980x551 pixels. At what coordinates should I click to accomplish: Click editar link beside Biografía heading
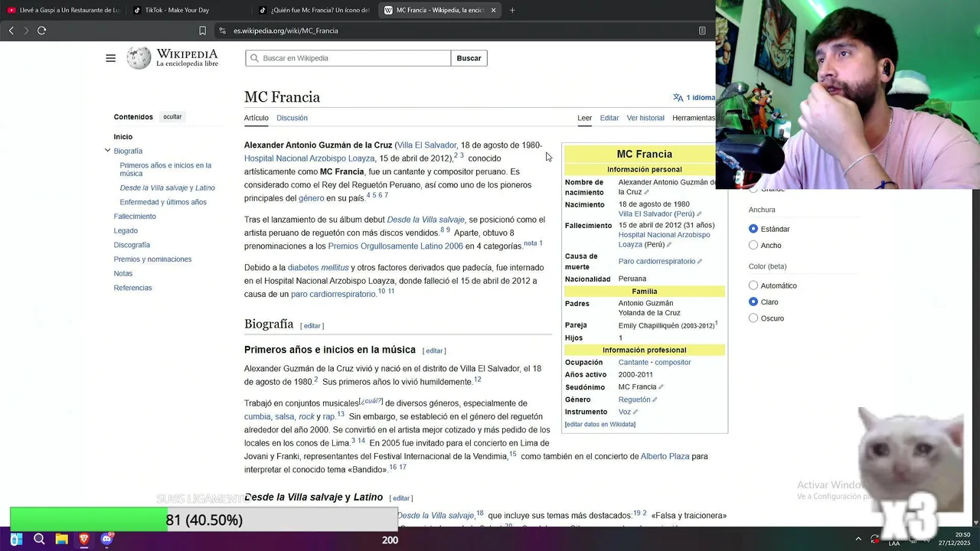pos(312,326)
